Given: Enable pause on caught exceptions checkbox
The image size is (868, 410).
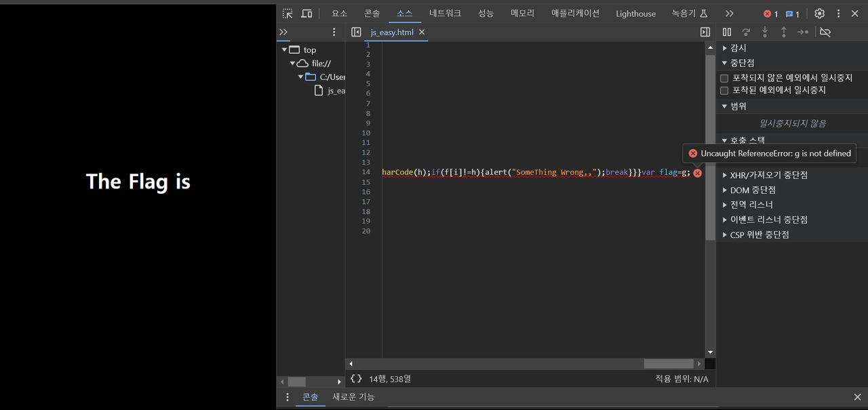Looking at the screenshot, I should coord(724,90).
